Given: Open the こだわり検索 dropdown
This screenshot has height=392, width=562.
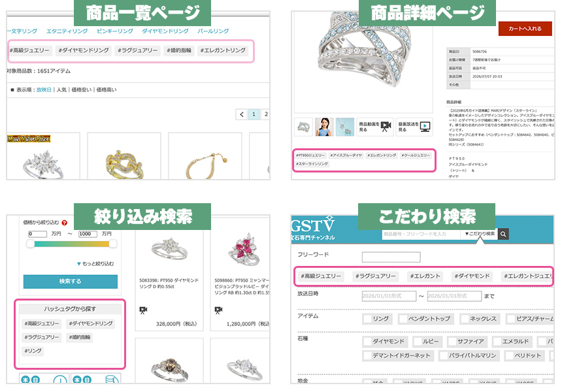Looking at the screenshot, I should [x=480, y=234].
